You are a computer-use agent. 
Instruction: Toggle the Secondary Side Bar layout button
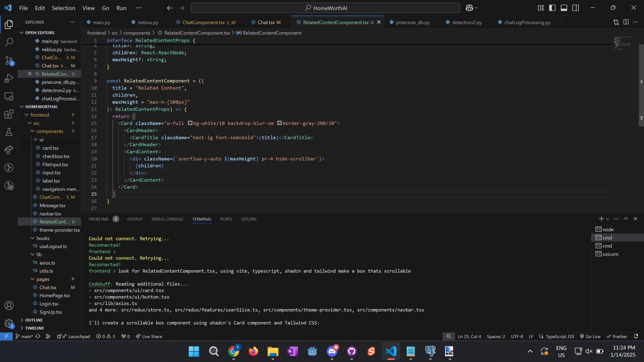coord(576,8)
